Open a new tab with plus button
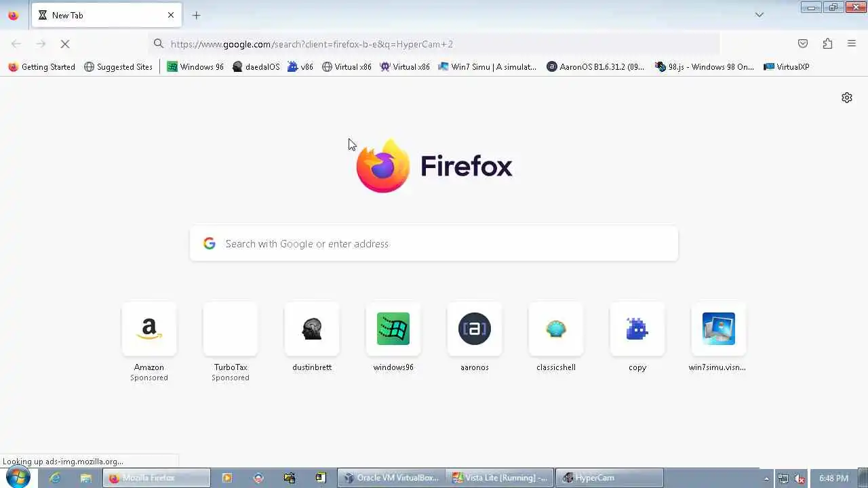This screenshot has width=868, height=488. 196,15
